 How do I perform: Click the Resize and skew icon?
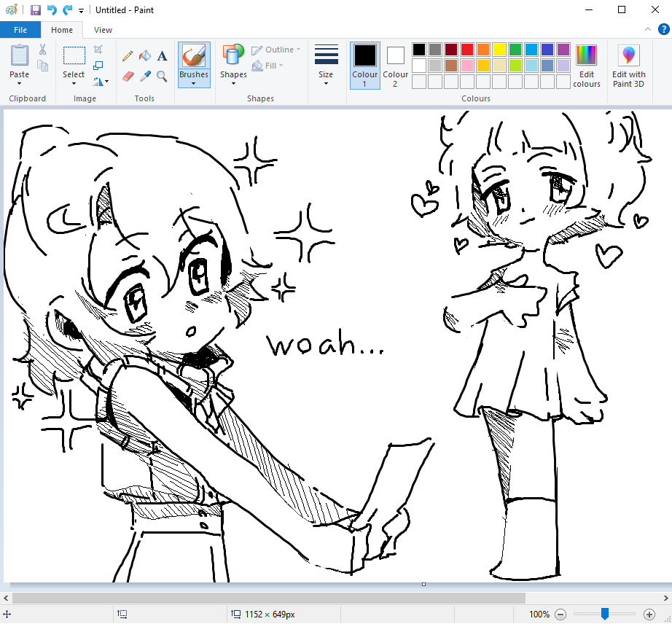[x=98, y=66]
